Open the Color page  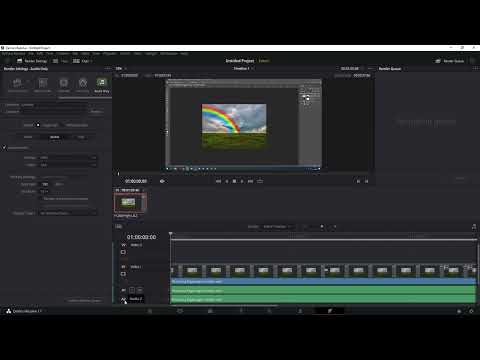(269, 311)
